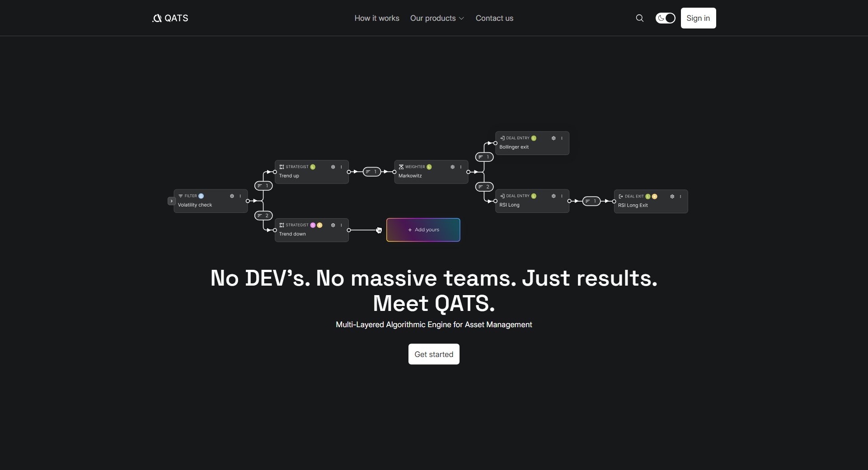Open the three-dot menu on Markowitz node

[x=460, y=167]
